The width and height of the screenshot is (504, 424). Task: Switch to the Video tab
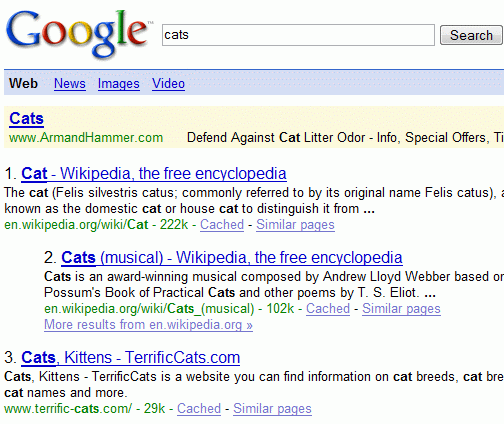click(x=168, y=83)
